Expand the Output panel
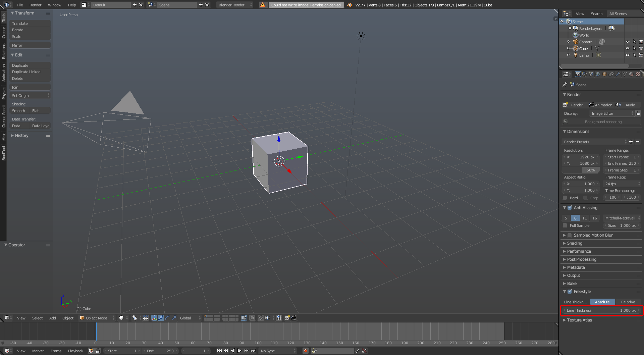 [574, 275]
